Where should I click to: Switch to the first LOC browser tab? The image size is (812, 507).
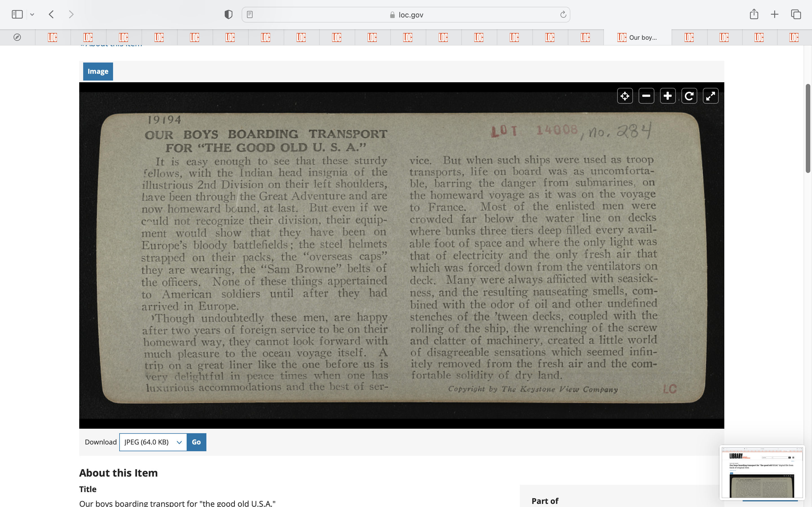coord(53,37)
